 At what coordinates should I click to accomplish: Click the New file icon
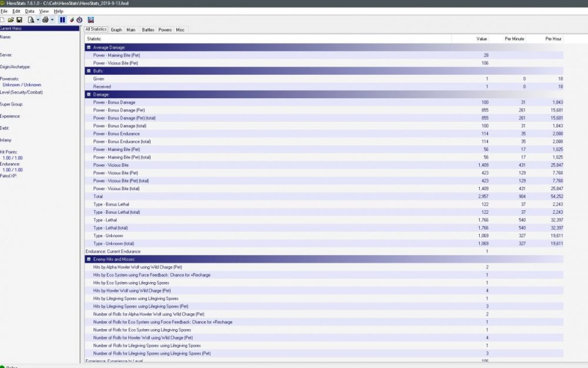[3, 19]
